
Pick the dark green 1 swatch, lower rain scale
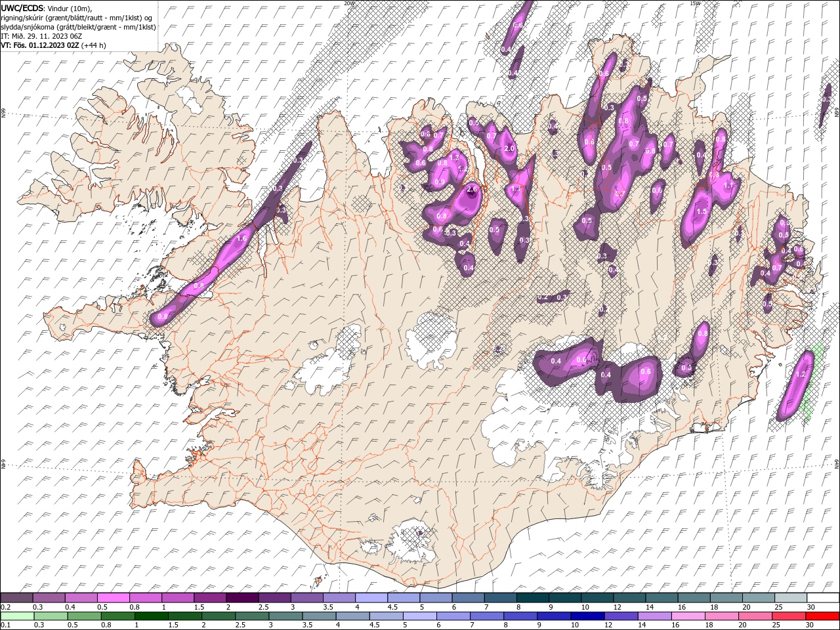pyautogui.click(x=151, y=616)
